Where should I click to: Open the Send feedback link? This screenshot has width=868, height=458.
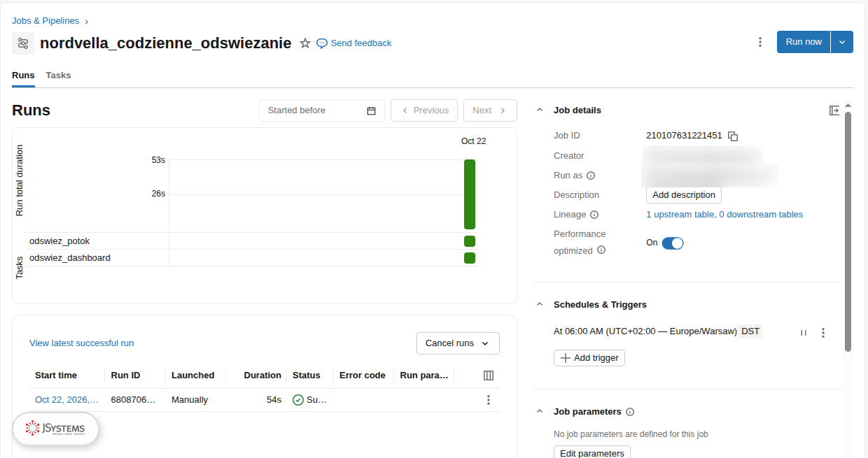(354, 43)
